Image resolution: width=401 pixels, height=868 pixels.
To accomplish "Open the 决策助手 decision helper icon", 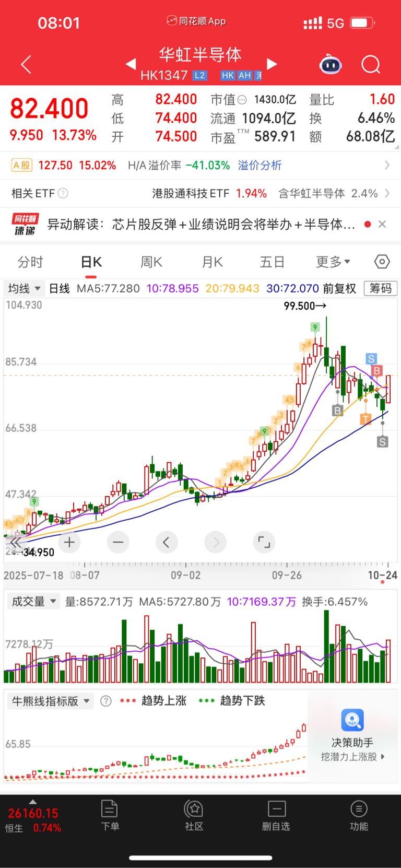I will (352, 720).
